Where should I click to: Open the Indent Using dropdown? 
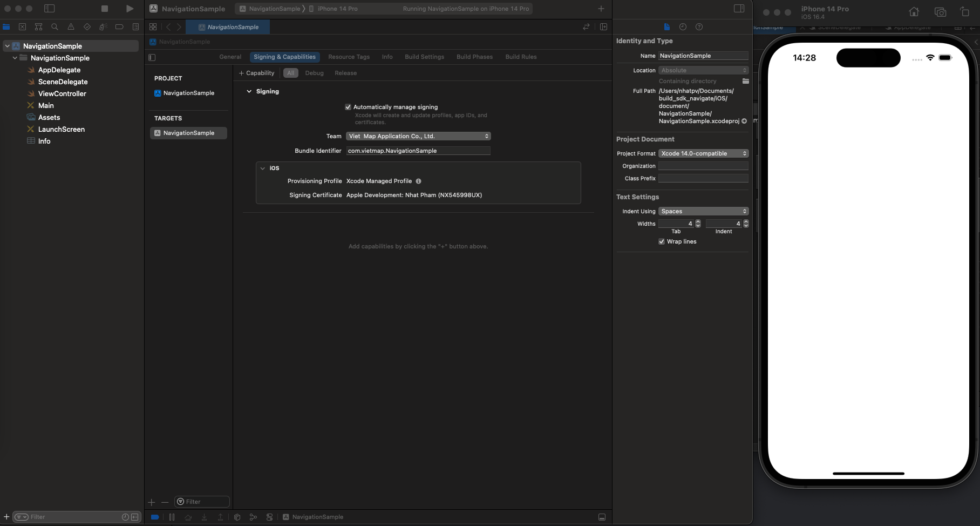pyautogui.click(x=703, y=211)
